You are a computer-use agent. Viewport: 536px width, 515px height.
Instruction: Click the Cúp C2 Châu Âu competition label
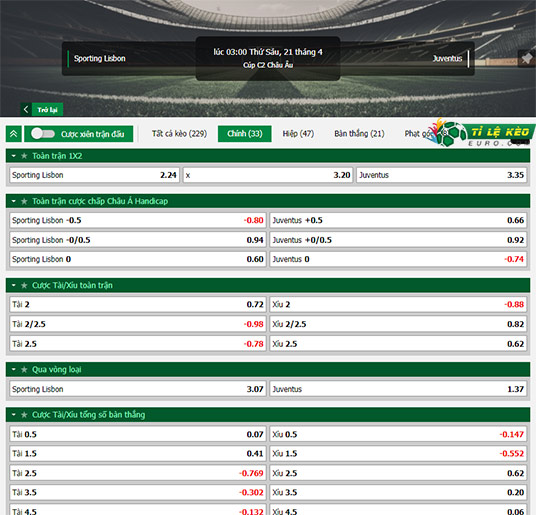pos(268,65)
